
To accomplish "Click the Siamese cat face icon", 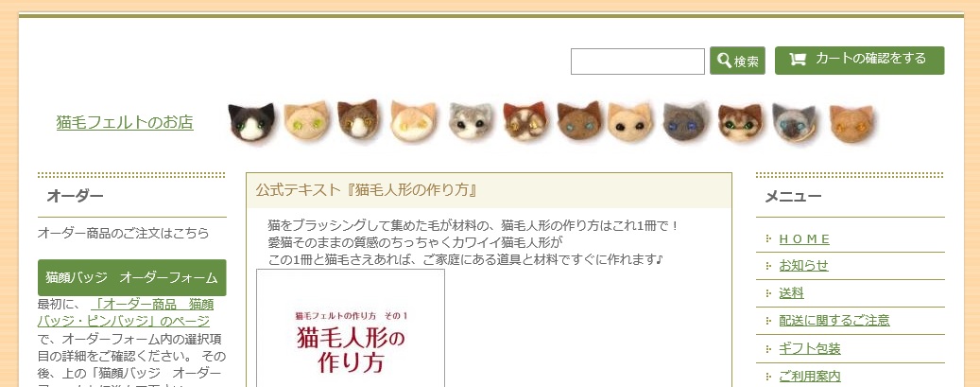I will point(794,122).
